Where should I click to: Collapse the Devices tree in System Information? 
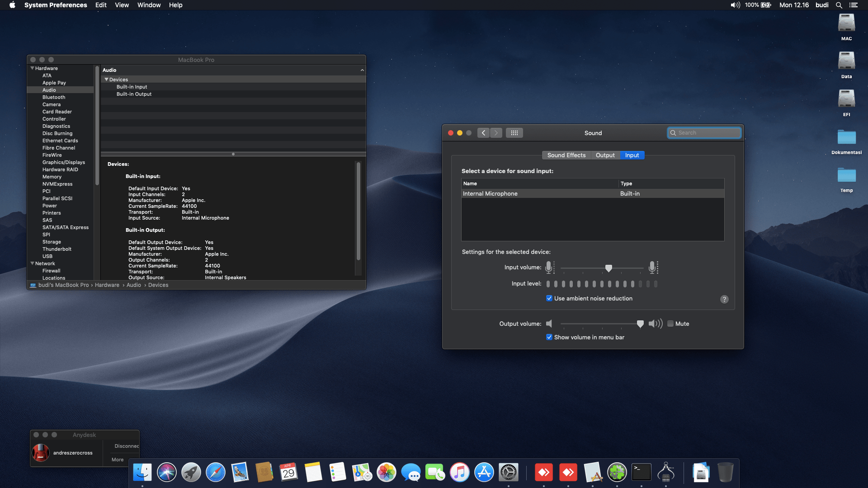pos(107,79)
